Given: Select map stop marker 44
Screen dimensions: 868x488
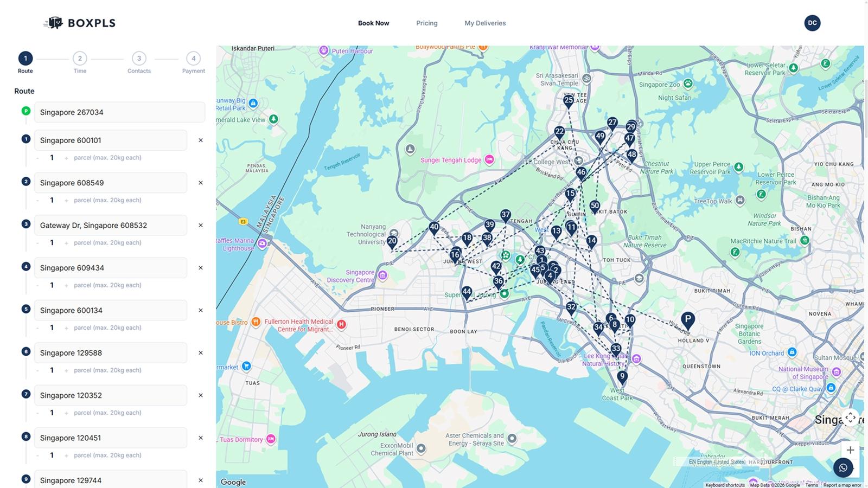Looking at the screenshot, I should click(467, 292).
